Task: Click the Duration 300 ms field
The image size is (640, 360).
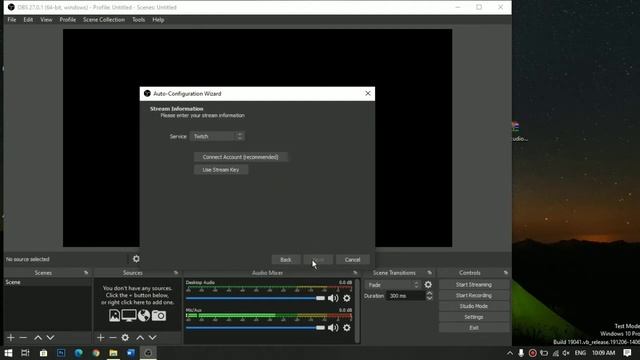Action: pyautogui.click(x=406, y=296)
